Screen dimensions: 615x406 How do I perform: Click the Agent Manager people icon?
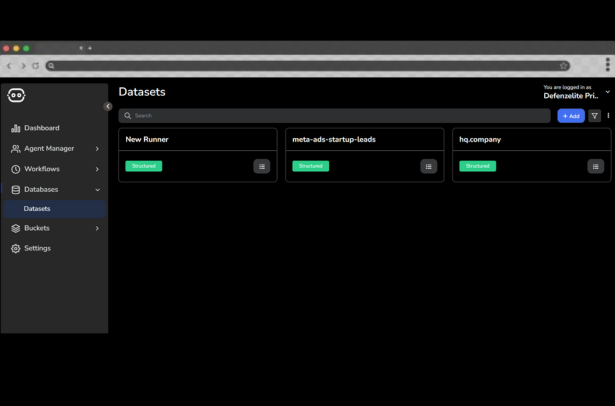15,149
